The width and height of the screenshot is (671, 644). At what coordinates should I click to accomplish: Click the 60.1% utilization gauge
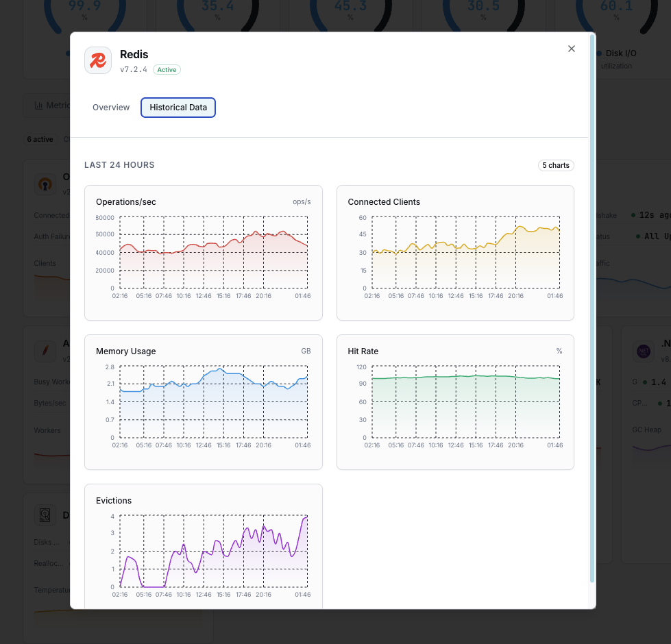[616, 8]
